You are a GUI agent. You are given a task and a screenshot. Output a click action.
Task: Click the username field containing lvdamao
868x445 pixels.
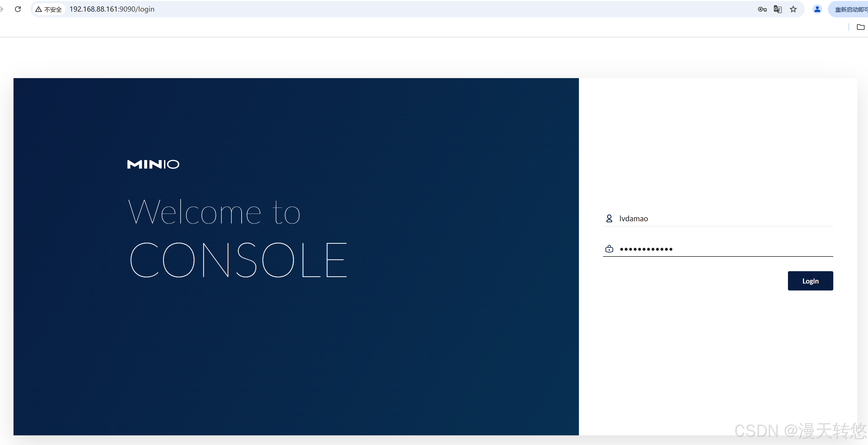coord(718,219)
